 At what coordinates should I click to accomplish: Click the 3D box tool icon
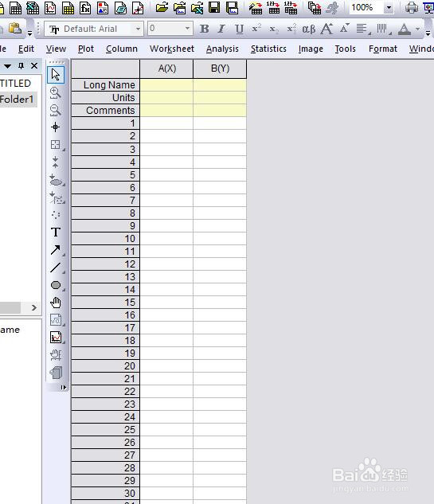click(x=56, y=373)
